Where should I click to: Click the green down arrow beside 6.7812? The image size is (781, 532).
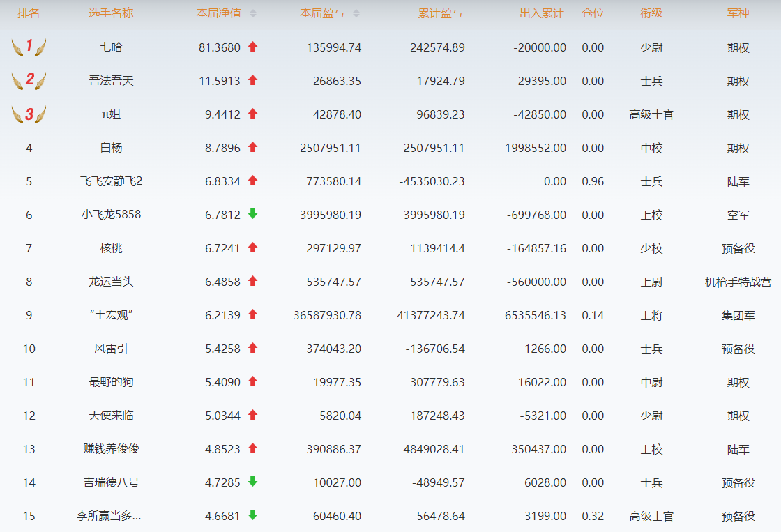tap(252, 214)
